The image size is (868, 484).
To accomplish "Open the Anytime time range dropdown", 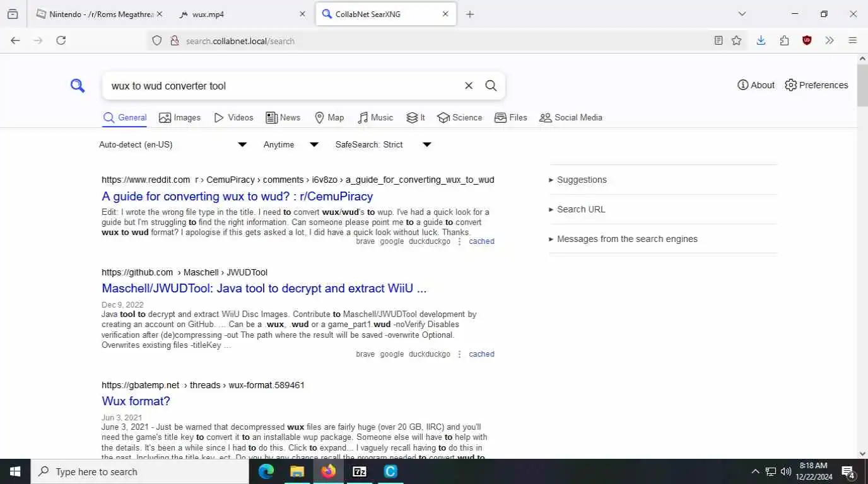I will [291, 145].
